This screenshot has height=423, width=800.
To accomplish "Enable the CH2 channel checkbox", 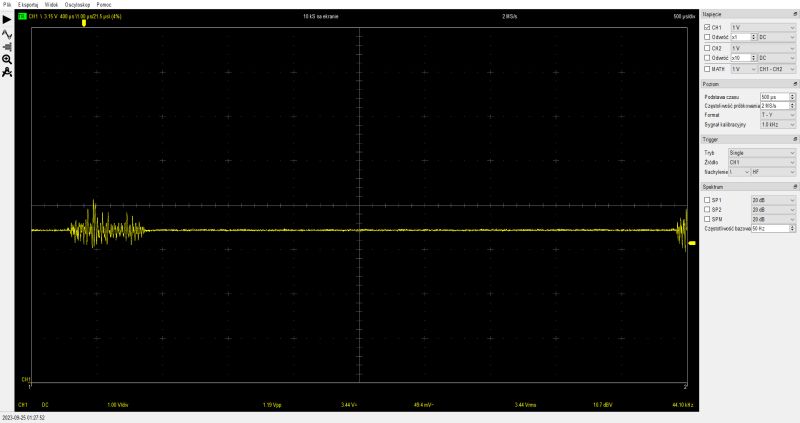I will (x=707, y=48).
